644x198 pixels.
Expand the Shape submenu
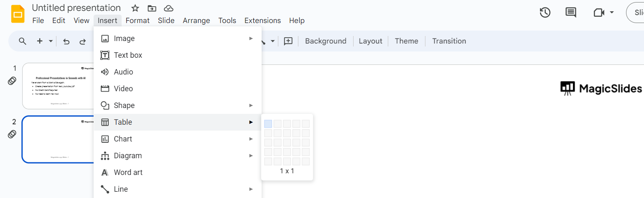pos(251,105)
